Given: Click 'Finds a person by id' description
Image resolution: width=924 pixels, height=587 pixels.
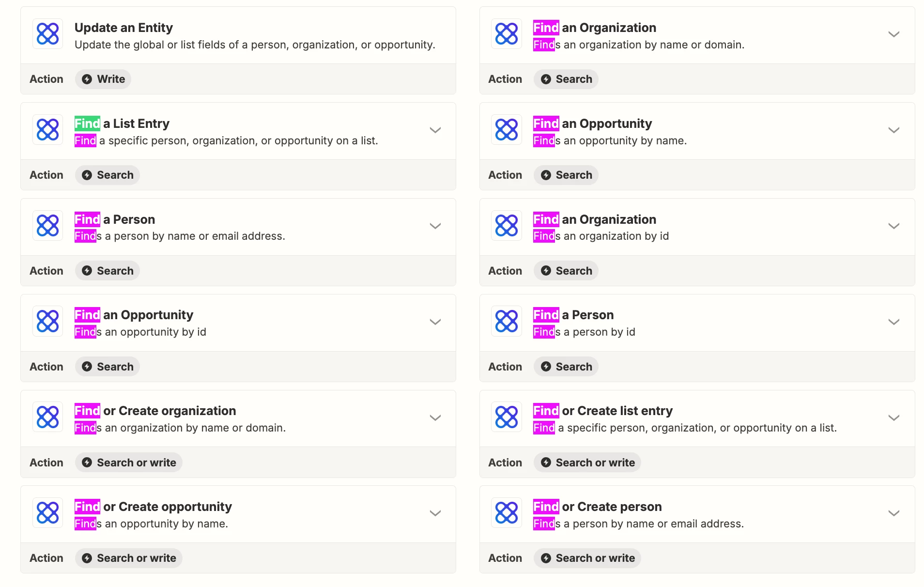Looking at the screenshot, I should point(584,332).
